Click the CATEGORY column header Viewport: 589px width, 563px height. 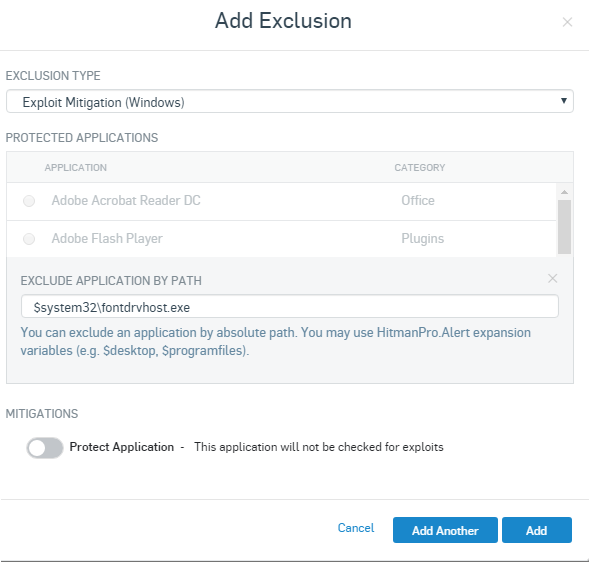click(x=420, y=168)
